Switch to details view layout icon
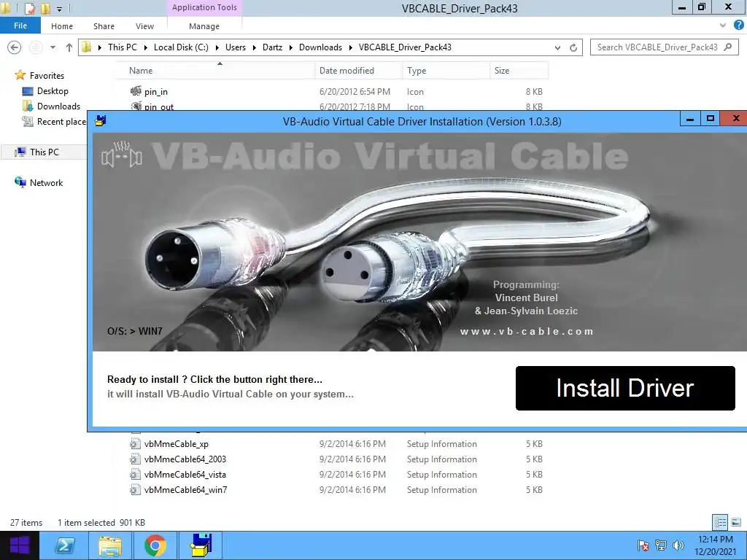This screenshot has height=560, width=747. tap(720, 522)
